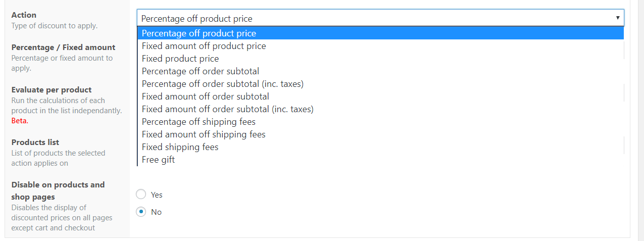Select "Fixed product price" option
Viewport: 644px width, 241px height.
380,59
